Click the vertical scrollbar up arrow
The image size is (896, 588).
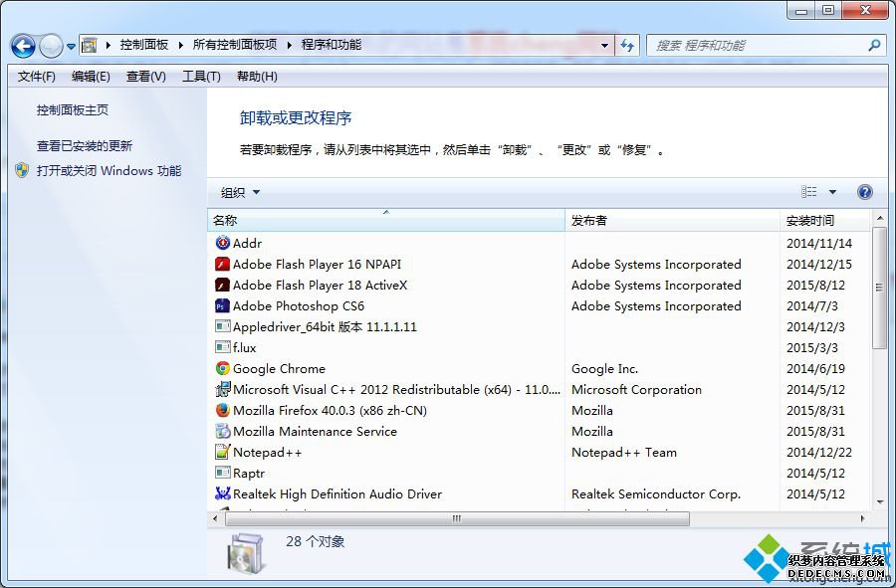coord(879,218)
